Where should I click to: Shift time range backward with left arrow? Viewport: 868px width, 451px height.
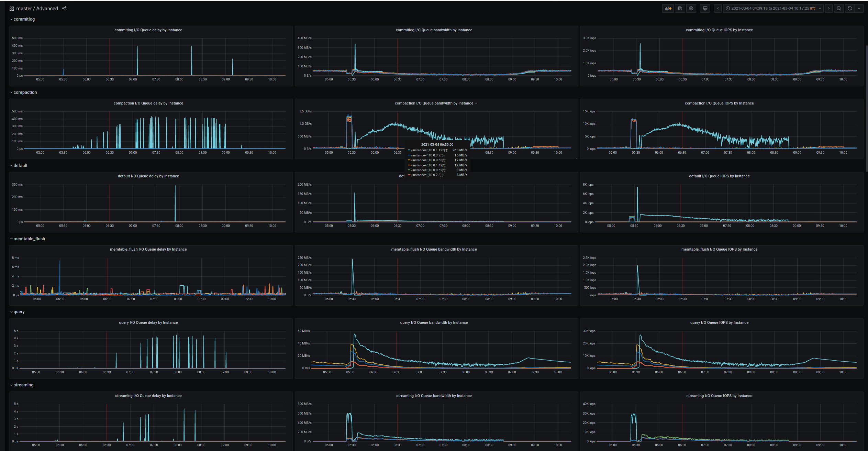point(718,8)
